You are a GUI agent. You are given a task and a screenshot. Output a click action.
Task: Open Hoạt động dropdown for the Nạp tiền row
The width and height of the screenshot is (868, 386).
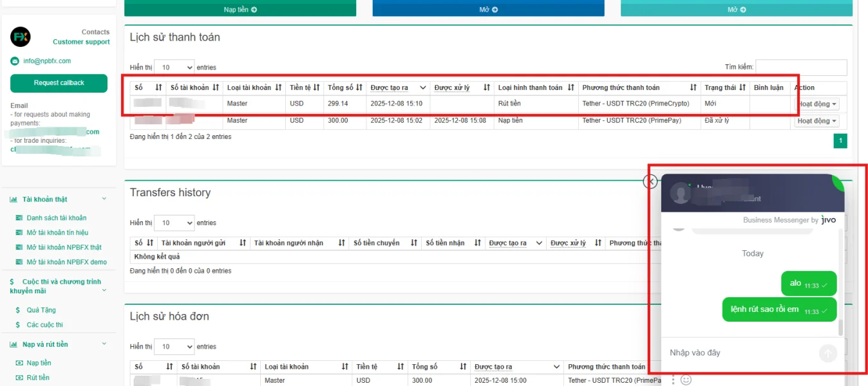click(x=816, y=121)
